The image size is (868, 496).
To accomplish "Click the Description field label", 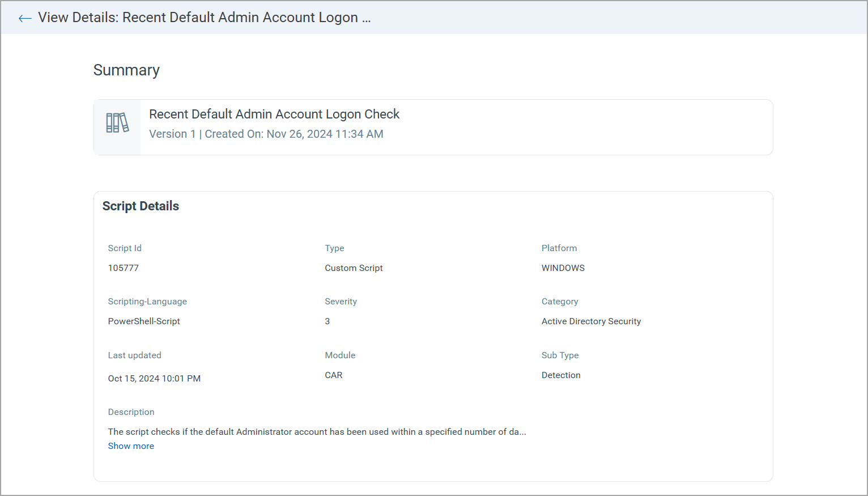I will [131, 412].
